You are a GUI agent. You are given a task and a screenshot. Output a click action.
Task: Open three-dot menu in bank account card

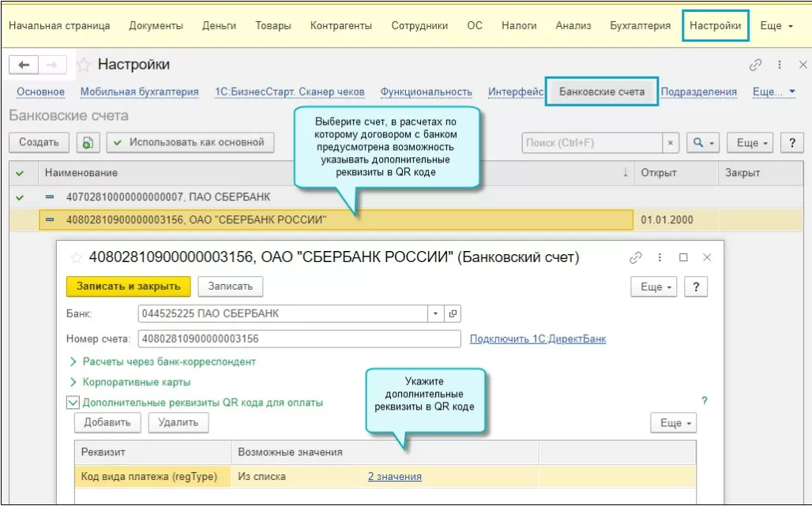(x=660, y=257)
